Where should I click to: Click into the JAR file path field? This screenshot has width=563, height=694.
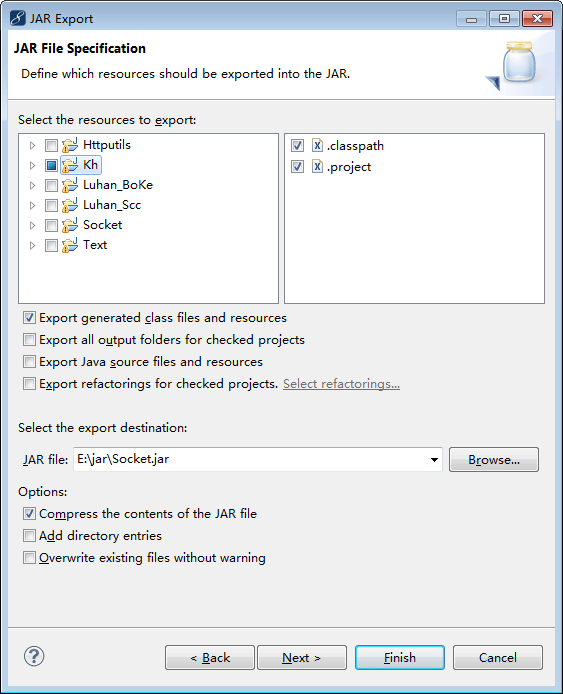pos(251,459)
